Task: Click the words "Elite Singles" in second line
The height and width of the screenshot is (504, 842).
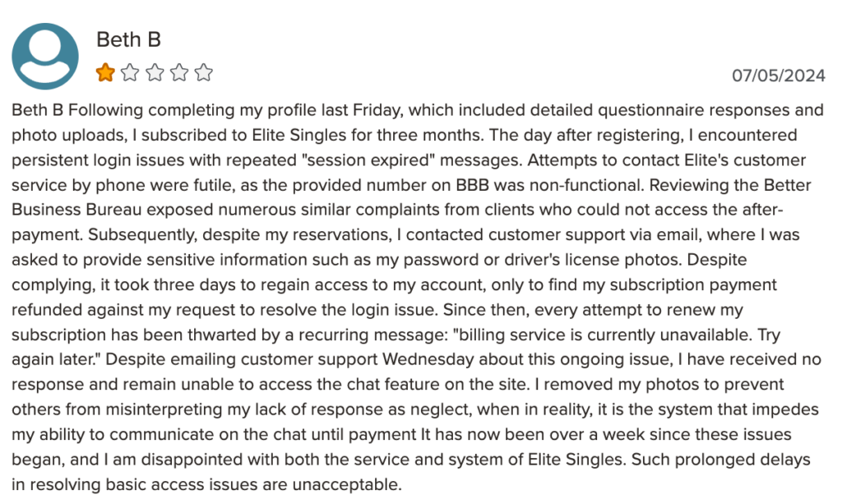Action: pos(299,135)
